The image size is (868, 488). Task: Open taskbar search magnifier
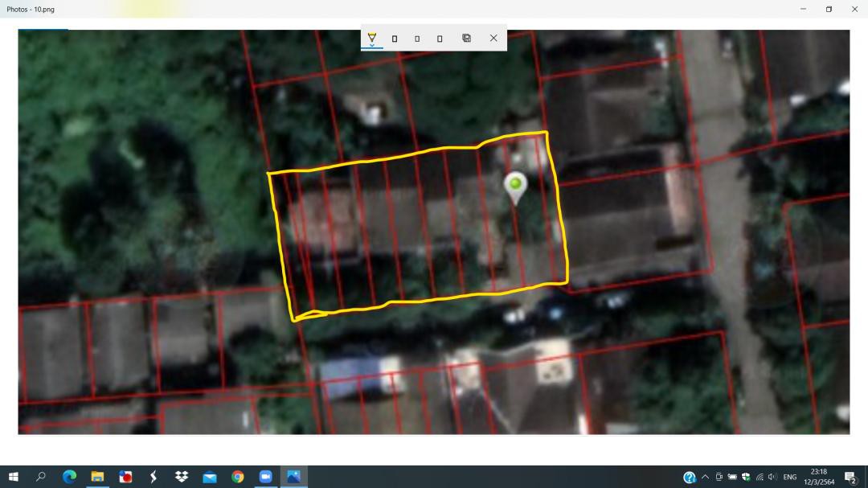click(40, 477)
